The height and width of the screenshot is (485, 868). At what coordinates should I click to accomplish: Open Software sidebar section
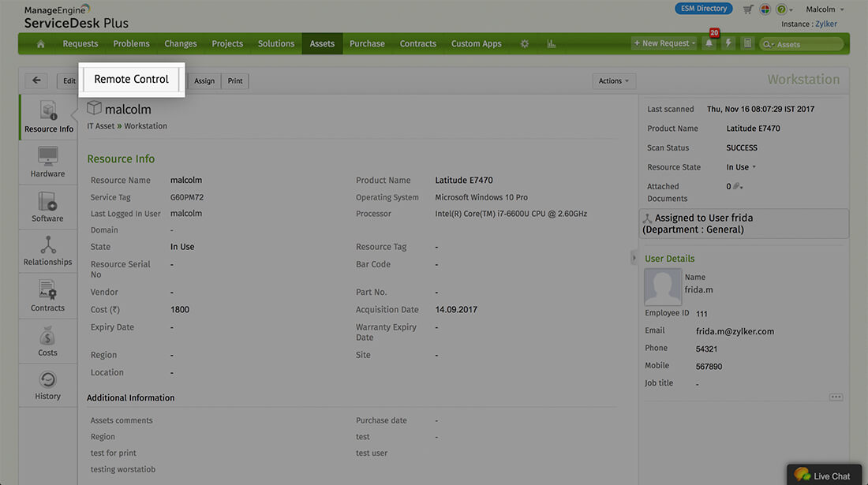point(47,207)
